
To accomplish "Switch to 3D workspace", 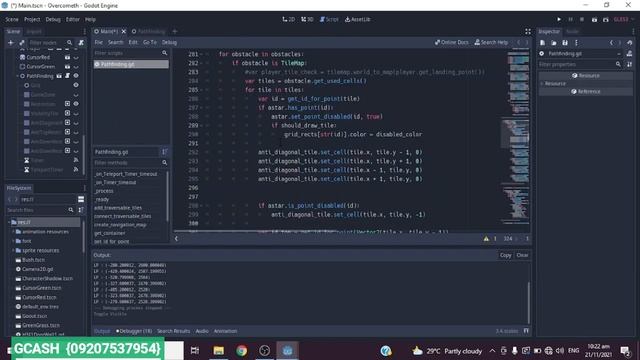I will [307, 19].
